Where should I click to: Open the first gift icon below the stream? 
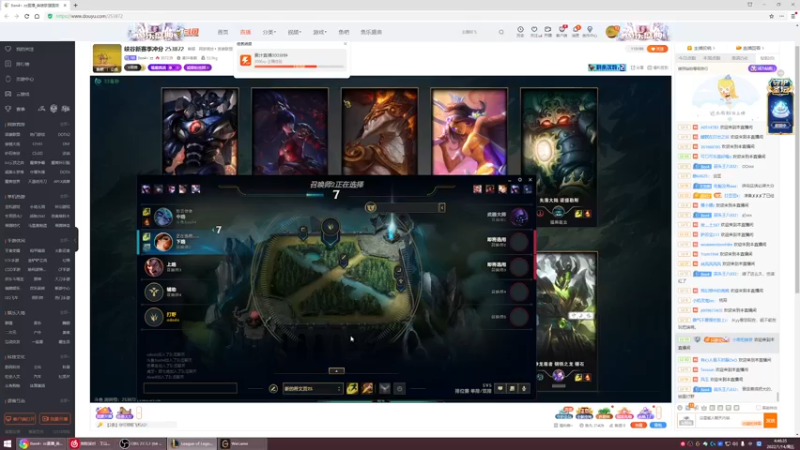click(104, 412)
